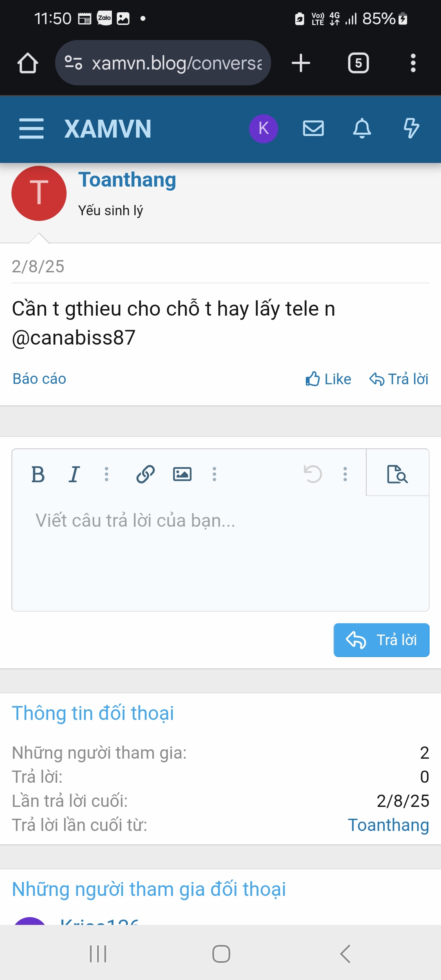The width and height of the screenshot is (441, 980).
Task: Open the bell alerts notifications
Action: (x=362, y=129)
